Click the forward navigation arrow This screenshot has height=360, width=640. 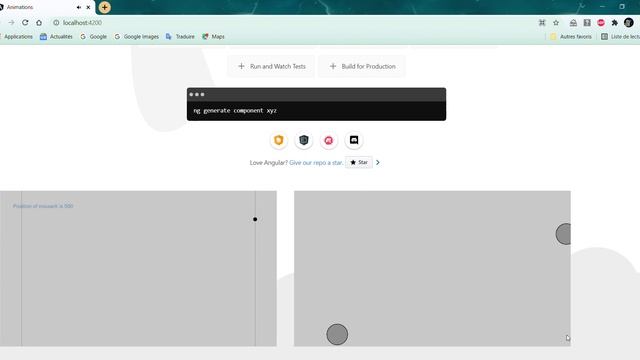pos(11,23)
